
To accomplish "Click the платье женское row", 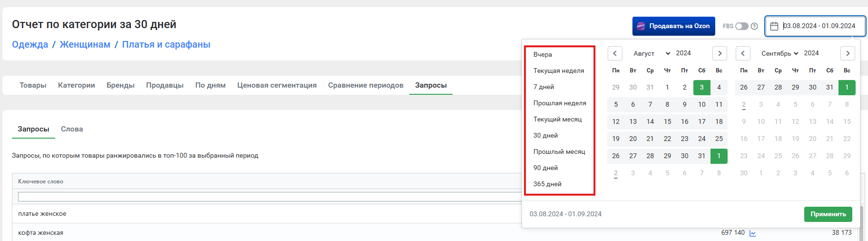I will (266, 214).
